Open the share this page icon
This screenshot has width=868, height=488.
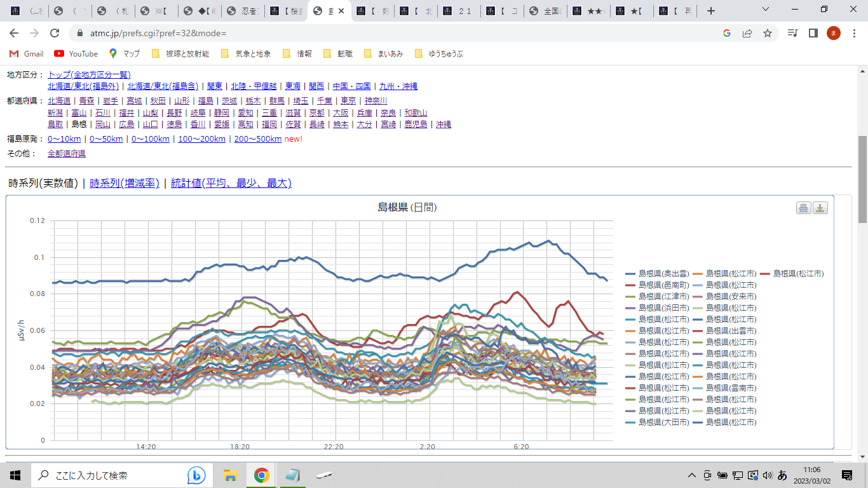point(747,33)
